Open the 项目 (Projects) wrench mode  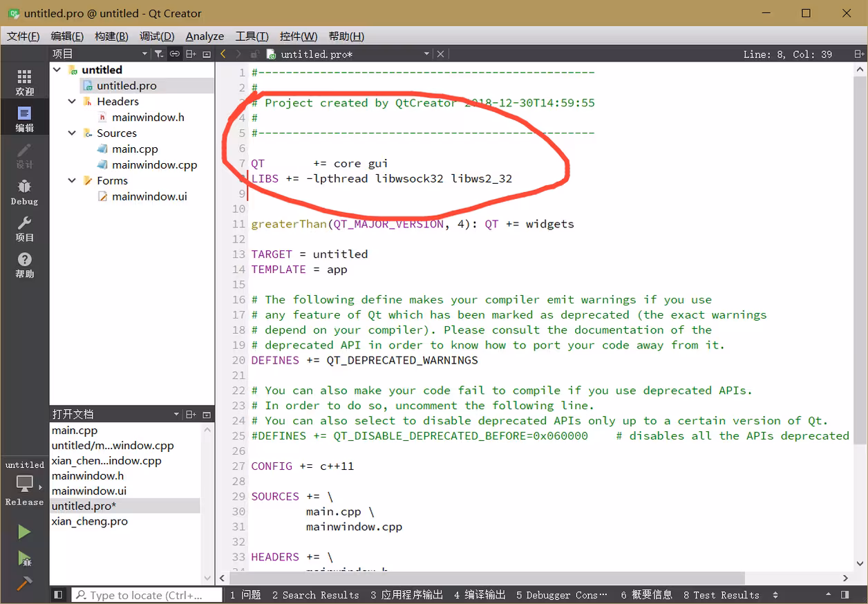tap(24, 229)
